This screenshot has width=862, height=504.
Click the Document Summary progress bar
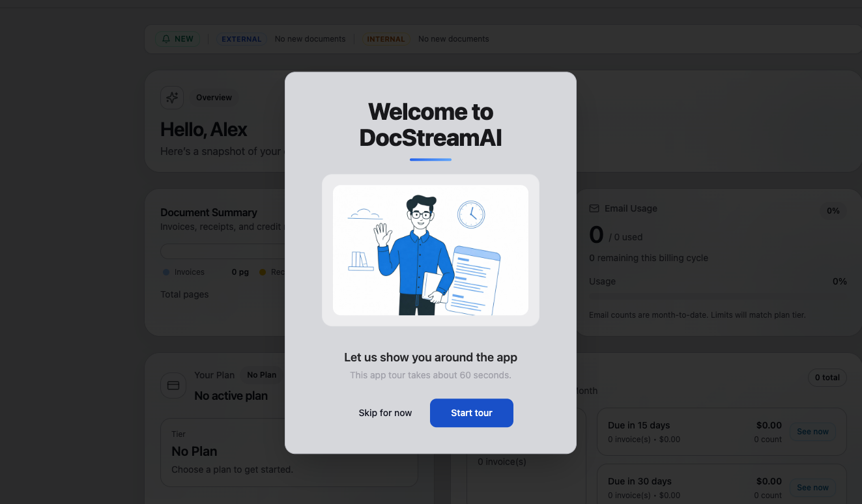click(223, 251)
